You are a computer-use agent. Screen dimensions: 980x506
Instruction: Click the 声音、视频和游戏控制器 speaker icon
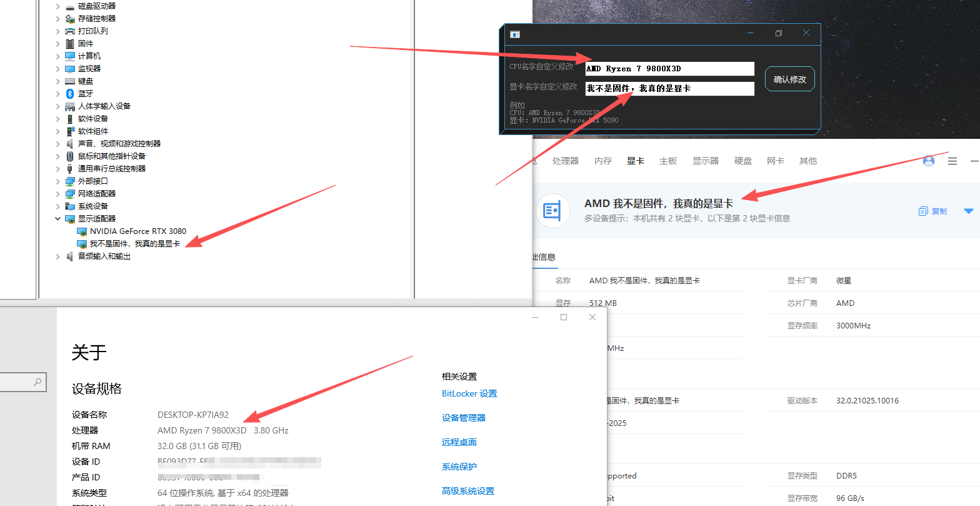70,144
